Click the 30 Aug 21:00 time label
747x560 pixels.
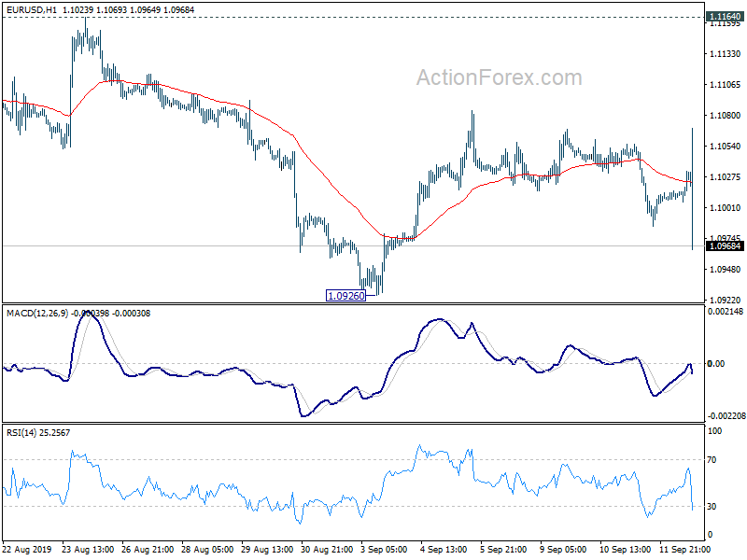coord(327,550)
